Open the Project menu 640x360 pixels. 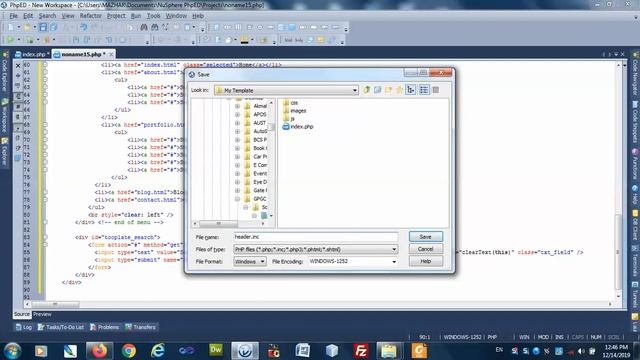[x=116, y=16]
